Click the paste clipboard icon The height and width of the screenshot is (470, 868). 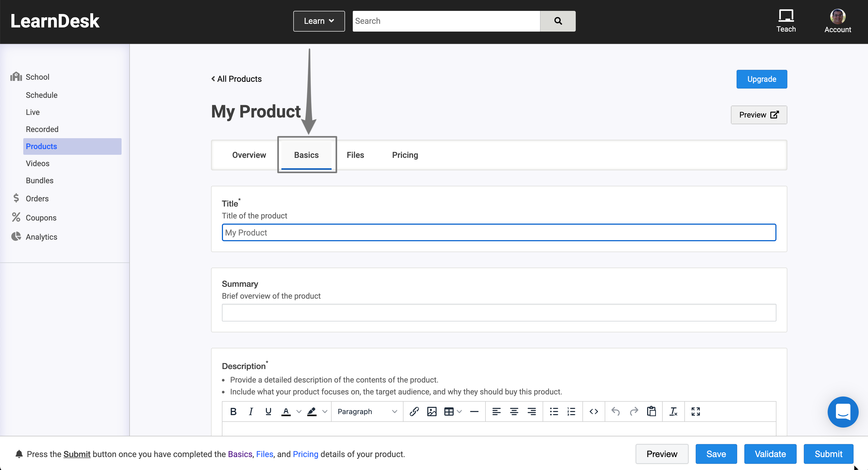coord(651,411)
